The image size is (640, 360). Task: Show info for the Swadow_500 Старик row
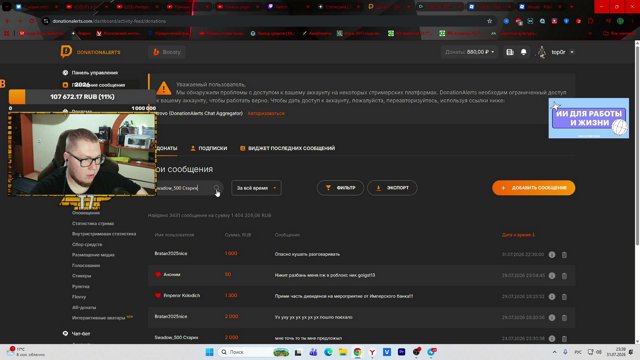[x=552, y=338]
